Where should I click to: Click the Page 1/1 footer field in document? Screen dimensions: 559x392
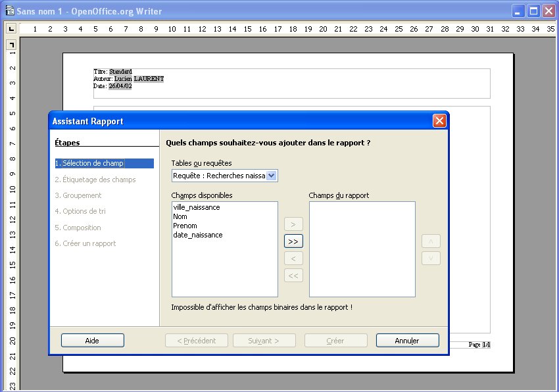pos(479,345)
